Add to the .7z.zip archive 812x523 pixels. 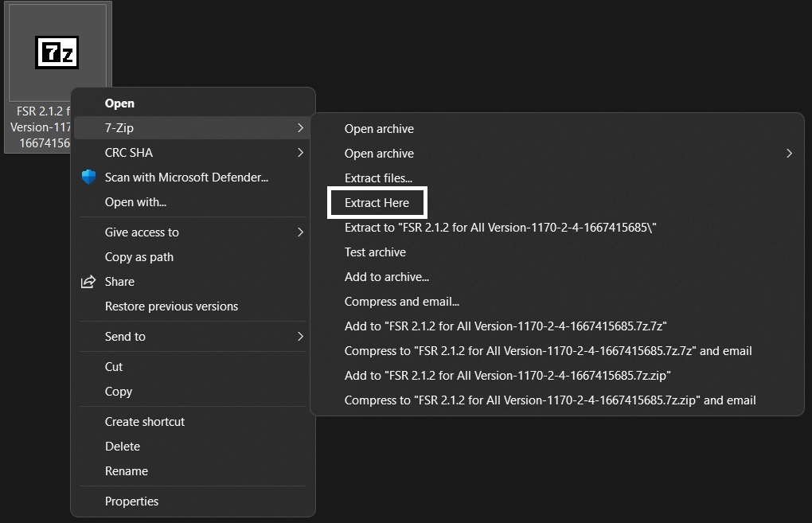pyautogui.click(x=507, y=376)
